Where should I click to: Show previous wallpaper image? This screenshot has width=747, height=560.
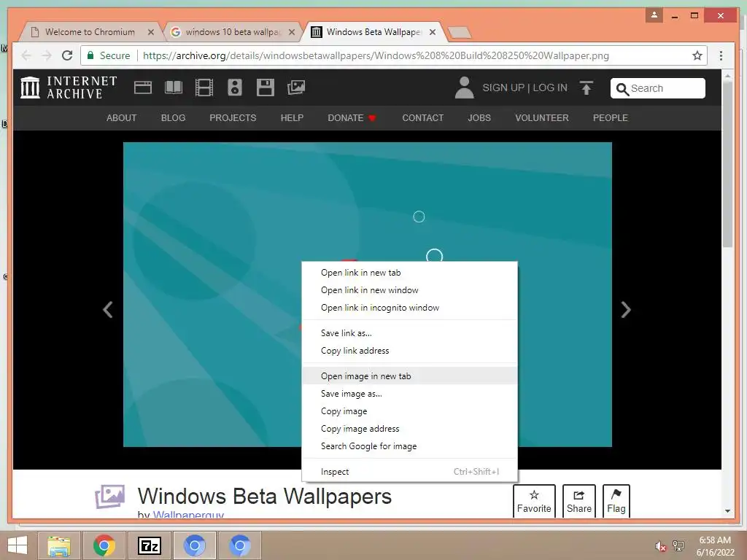pos(108,309)
